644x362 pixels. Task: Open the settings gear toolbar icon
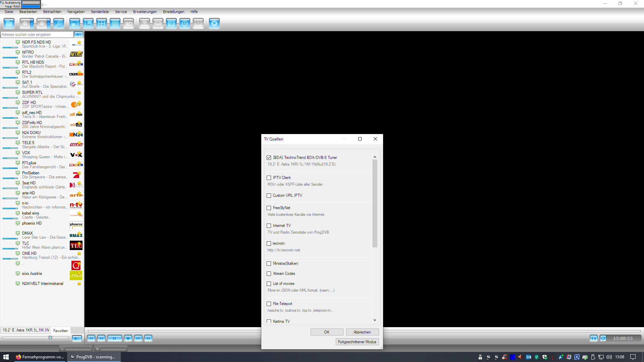pos(214,23)
